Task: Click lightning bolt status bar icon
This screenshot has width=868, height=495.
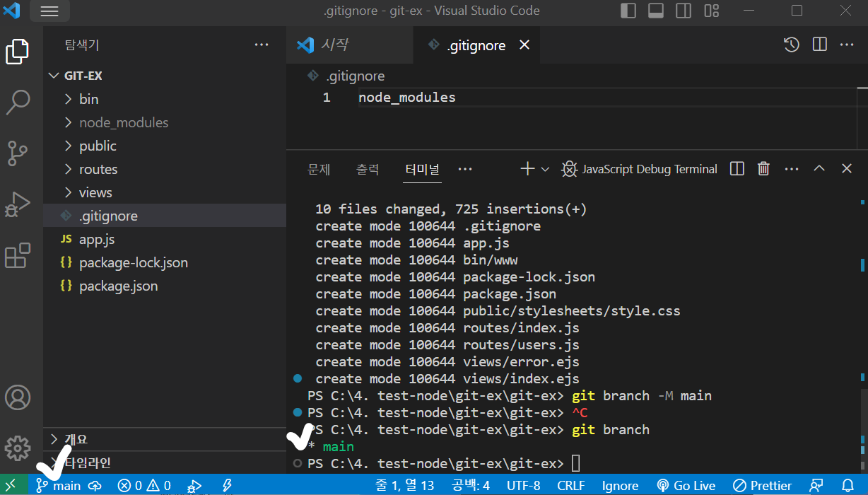Action: pos(227,486)
